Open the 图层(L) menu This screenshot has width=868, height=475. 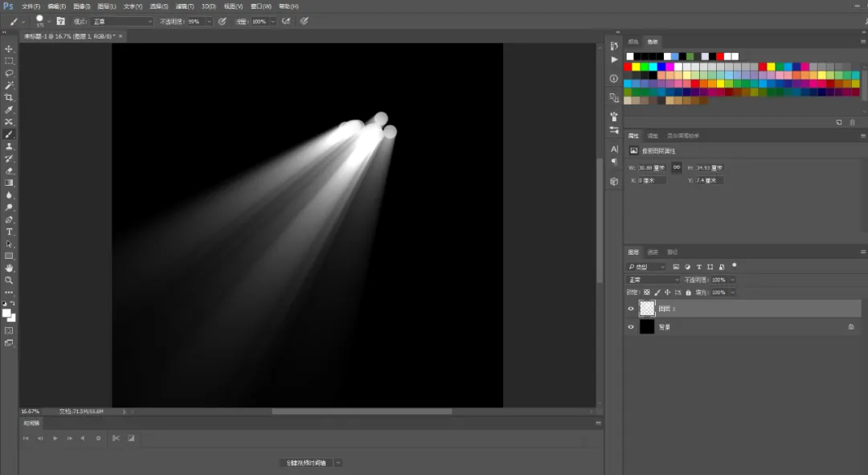pos(107,6)
